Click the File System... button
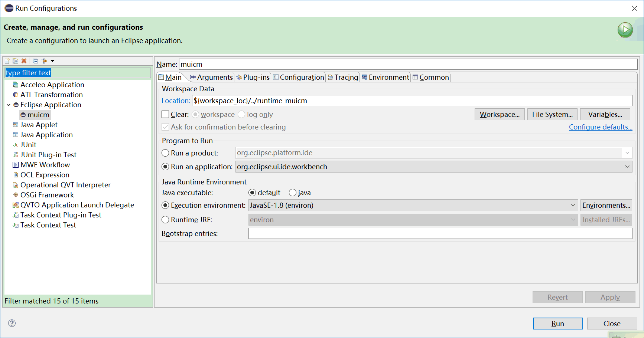This screenshot has width=644, height=338. coord(552,115)
